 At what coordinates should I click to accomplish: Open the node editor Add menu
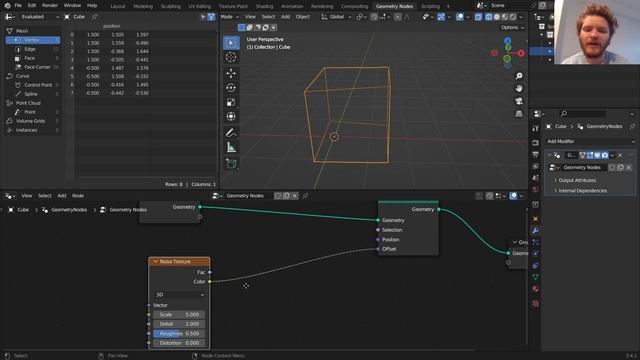(x=62, y=196)
